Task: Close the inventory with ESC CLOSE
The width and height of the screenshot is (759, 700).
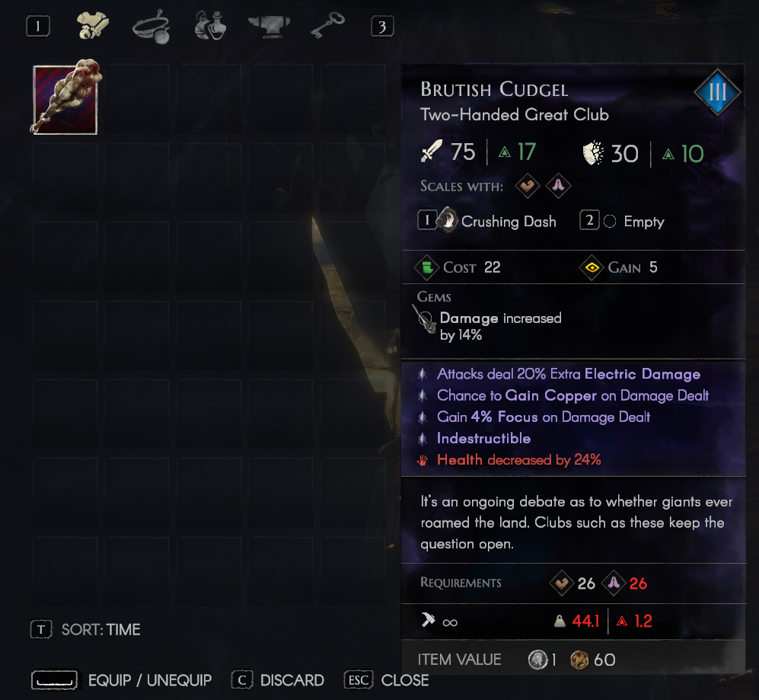Action: pos(386,680)
